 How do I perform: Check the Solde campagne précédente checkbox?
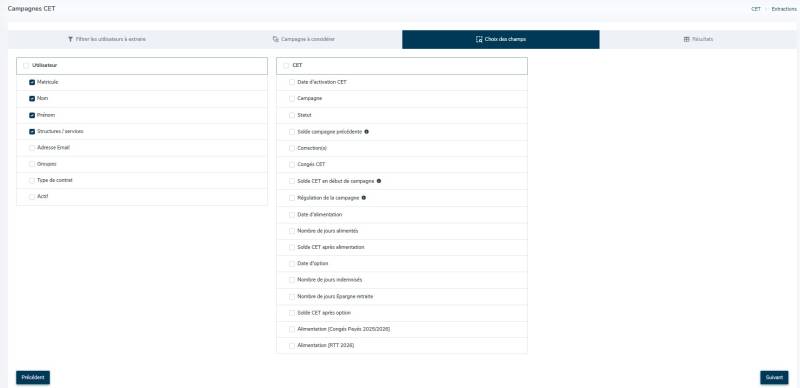pyautogui.click(x=292, y=132)
